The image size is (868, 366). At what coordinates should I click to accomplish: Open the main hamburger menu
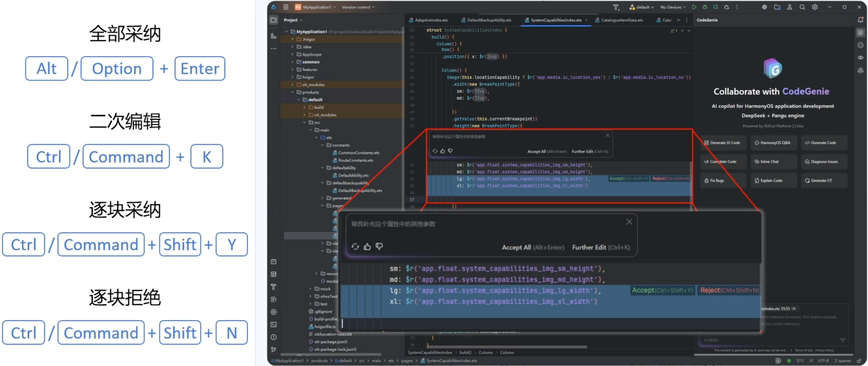coord(286,7)
